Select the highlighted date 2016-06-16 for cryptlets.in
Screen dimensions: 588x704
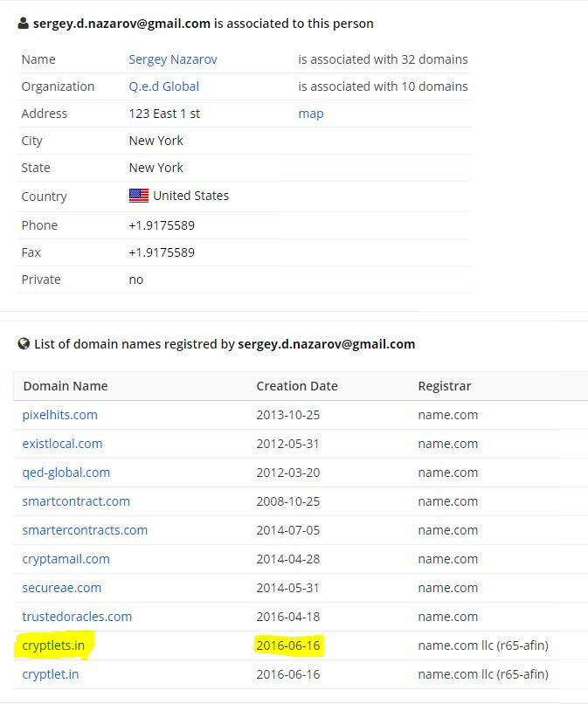[x=288, y=645]
